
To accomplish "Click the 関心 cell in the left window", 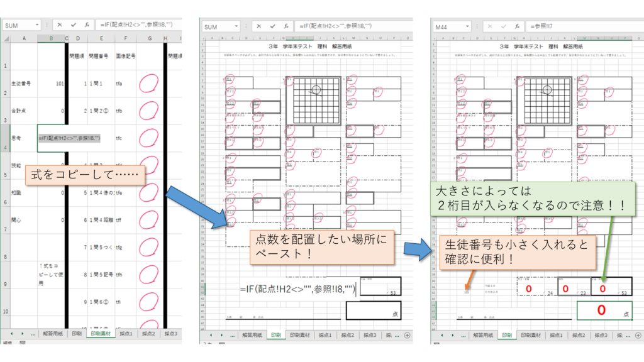I will 24,221.
